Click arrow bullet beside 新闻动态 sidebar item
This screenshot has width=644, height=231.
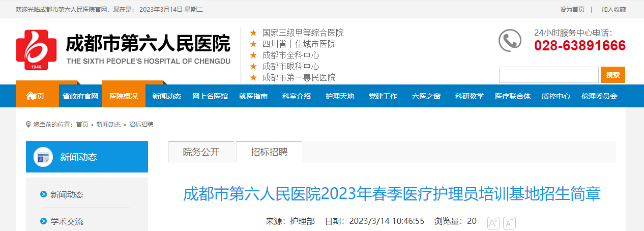point(43,194)
